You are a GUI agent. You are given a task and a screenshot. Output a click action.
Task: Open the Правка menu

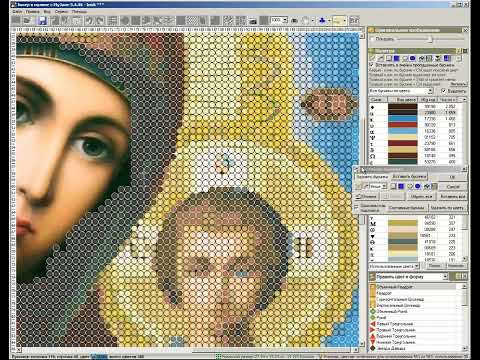pyautogui.click(x=33, y=11)
